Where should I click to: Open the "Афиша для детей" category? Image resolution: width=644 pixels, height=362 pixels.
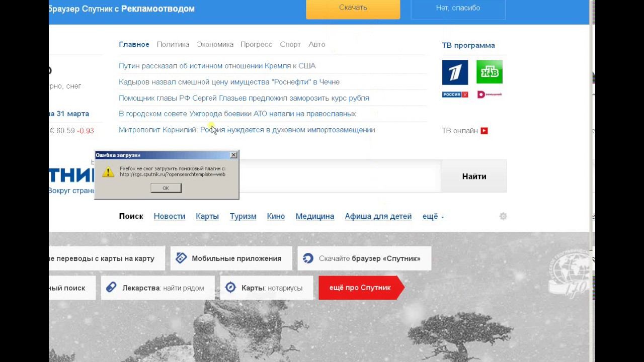coord(378,217)
